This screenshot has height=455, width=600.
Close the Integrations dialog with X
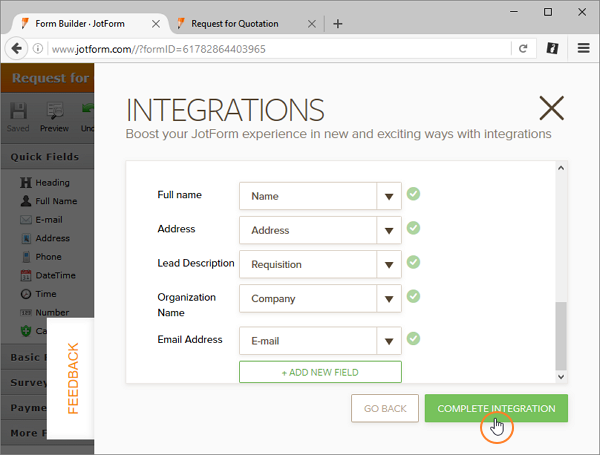(551, 108)
